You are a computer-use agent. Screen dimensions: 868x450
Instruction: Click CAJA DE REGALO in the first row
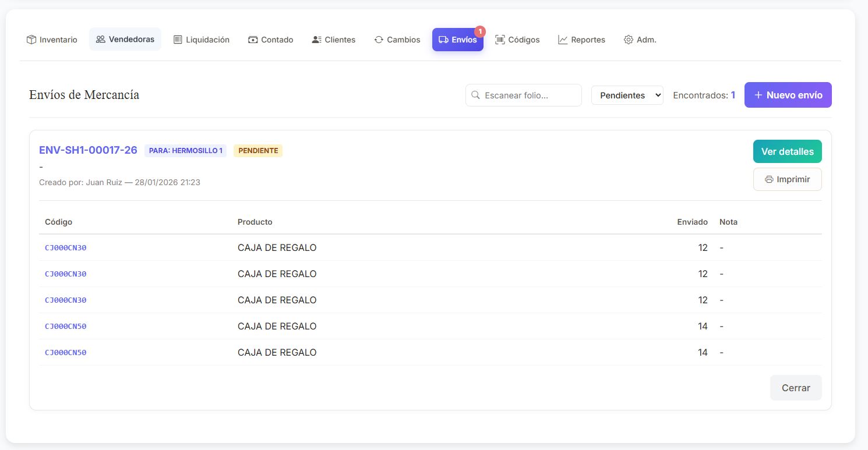point(277,247)
